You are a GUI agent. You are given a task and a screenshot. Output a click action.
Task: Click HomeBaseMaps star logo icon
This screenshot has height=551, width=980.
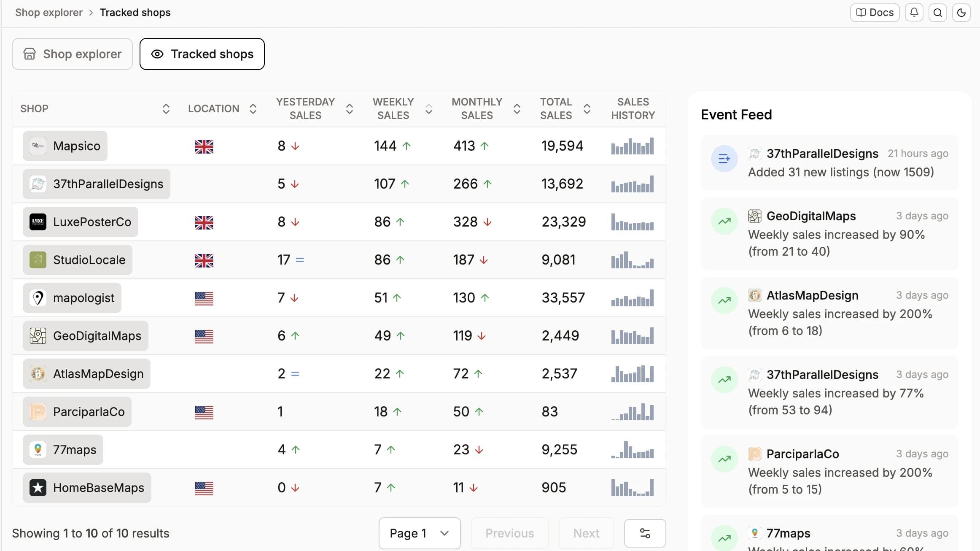pos(38,488)
